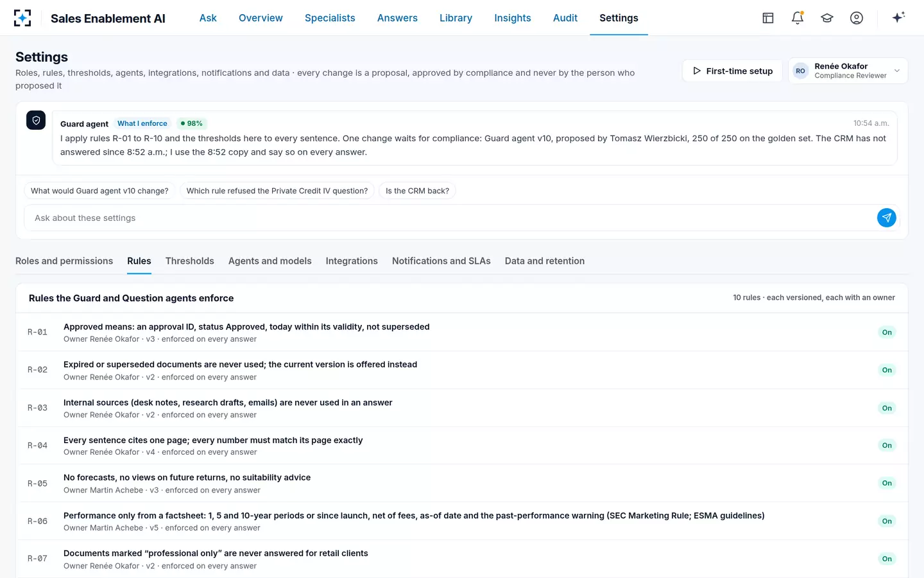The height and width of the screenshot is (578, 924).
Task: Open the notifications bell
Action: coord(798,18)
